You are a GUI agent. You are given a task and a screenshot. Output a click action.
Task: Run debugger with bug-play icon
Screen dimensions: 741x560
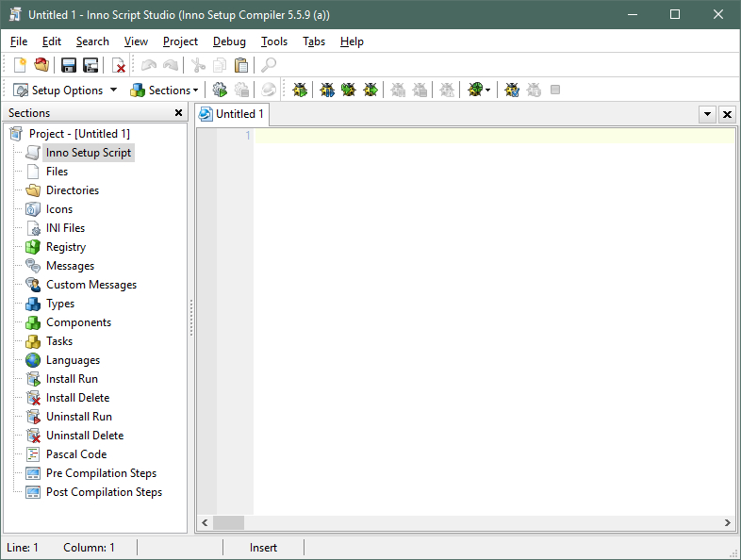point(300,90)
